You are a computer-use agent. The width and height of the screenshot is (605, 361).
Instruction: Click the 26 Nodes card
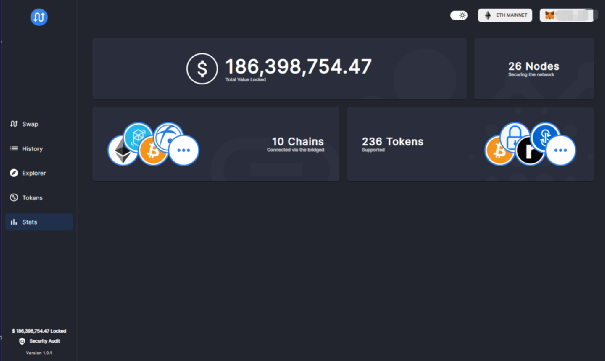point(534,69)
